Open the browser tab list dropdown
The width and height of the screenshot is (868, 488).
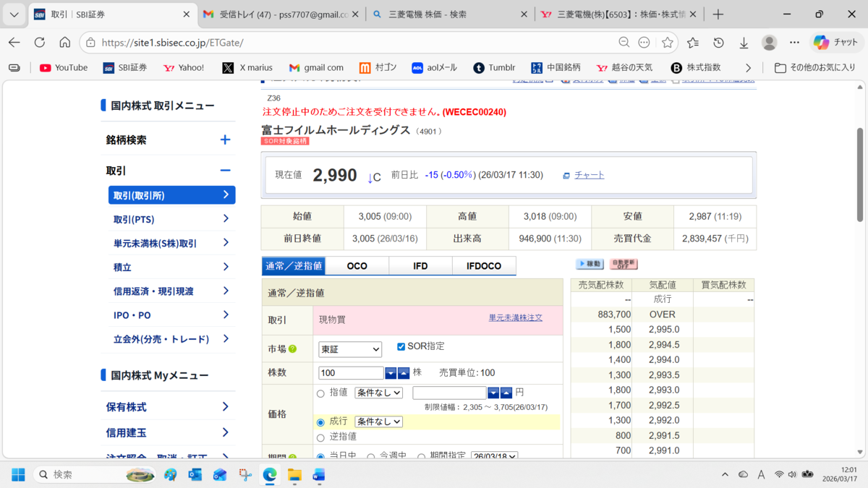[x=14, y=14]
